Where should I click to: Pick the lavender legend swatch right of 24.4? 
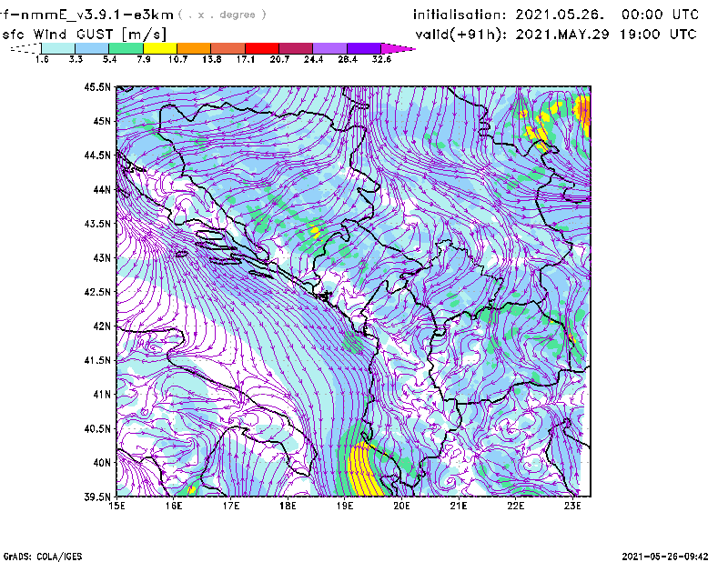point(329,48)
